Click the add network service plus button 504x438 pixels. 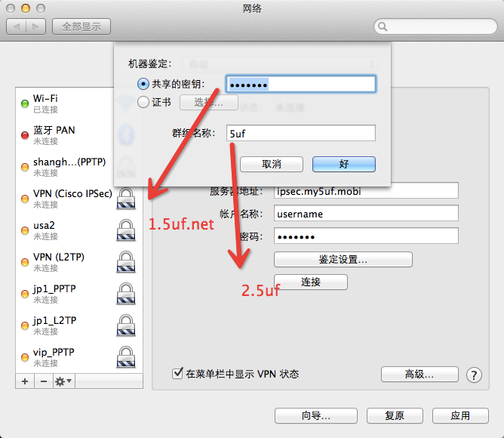(25, 381)
